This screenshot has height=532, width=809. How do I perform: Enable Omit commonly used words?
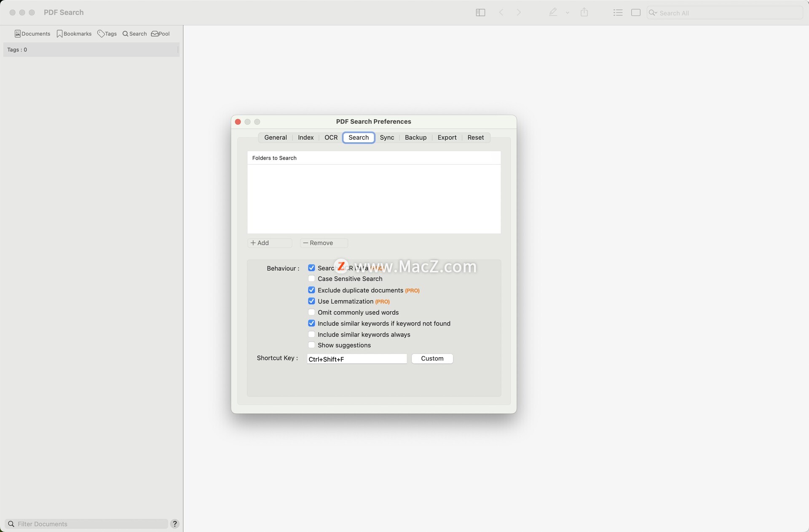coord(311,312)
